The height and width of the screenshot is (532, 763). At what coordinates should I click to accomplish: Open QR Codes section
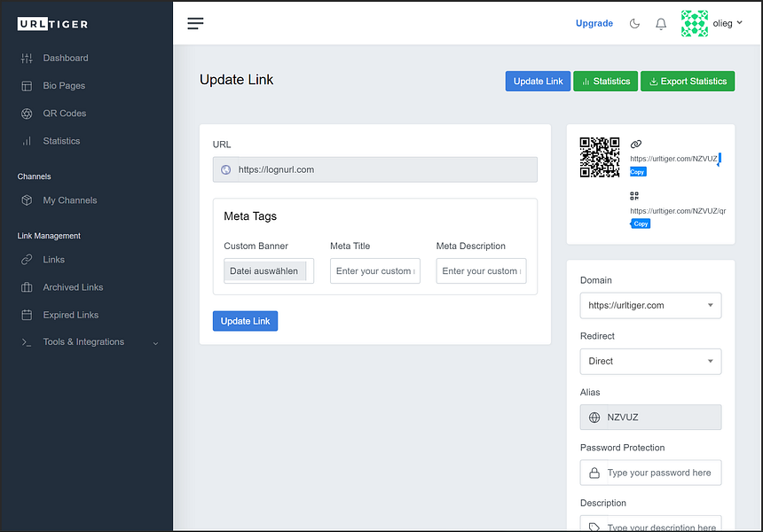[64, 113]
